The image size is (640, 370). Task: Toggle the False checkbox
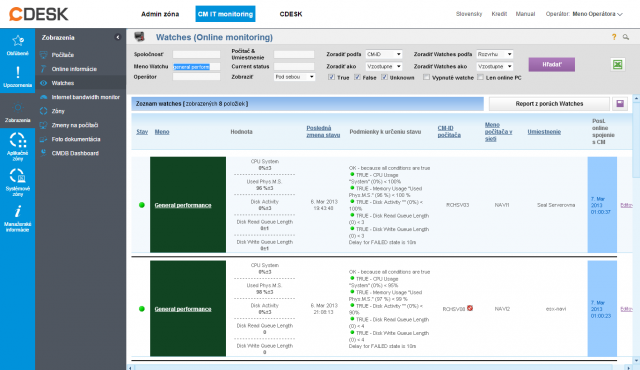357,77
